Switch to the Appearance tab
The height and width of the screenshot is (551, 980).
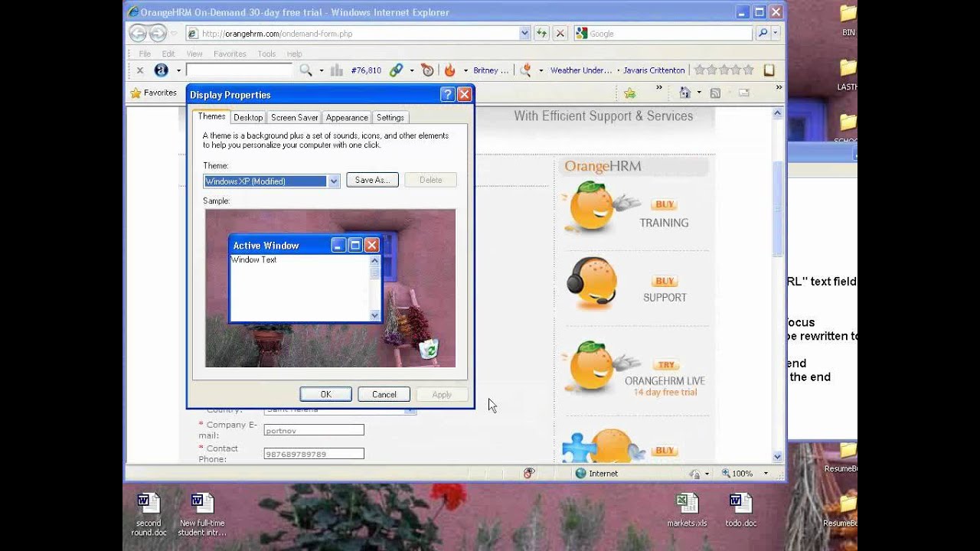[x=347, y=117]
